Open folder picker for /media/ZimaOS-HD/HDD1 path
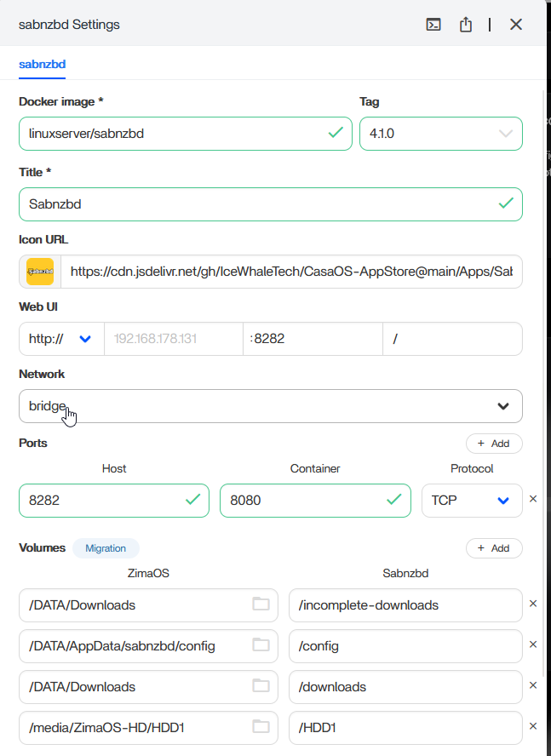Image resolution: width=551 pixels, height=756 pixels. tap(261, 727)
